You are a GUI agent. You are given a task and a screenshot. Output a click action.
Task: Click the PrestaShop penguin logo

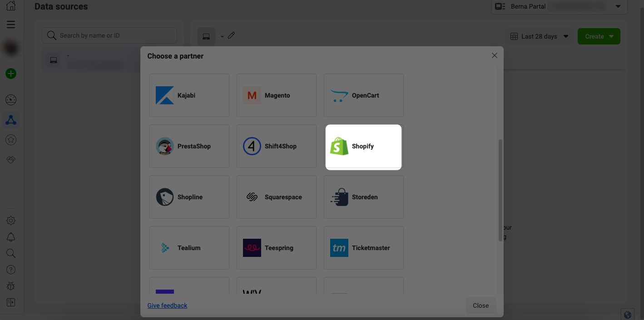pos(164,146)
